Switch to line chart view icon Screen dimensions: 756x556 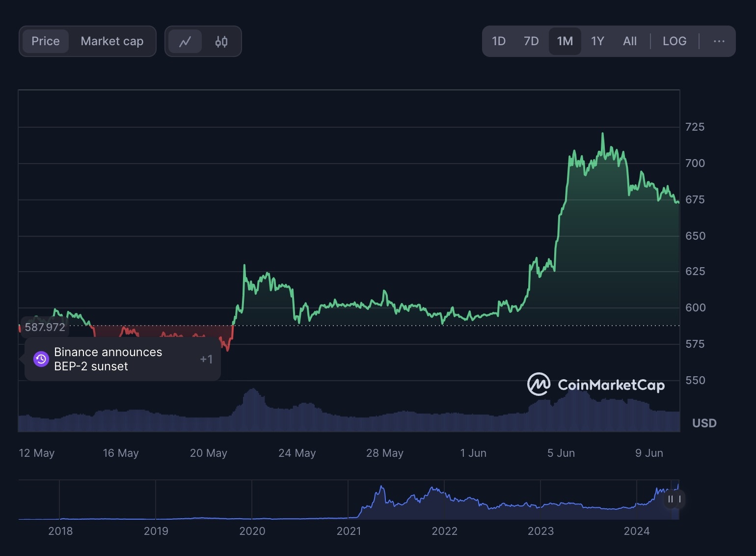click(185, 42)
